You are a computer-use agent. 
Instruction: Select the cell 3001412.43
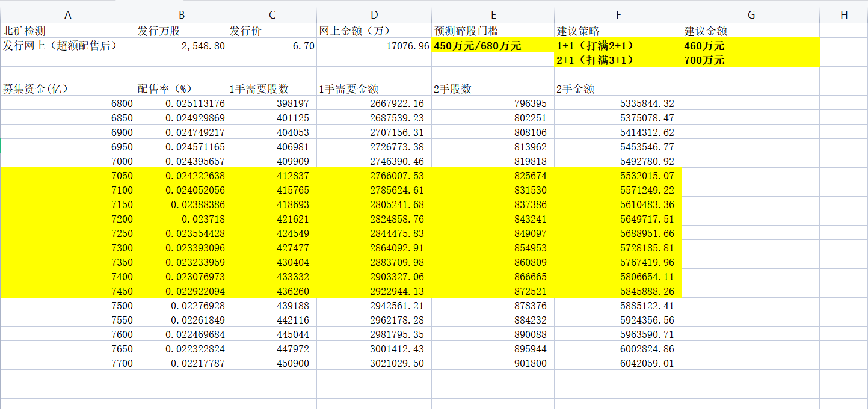[374, 349]
